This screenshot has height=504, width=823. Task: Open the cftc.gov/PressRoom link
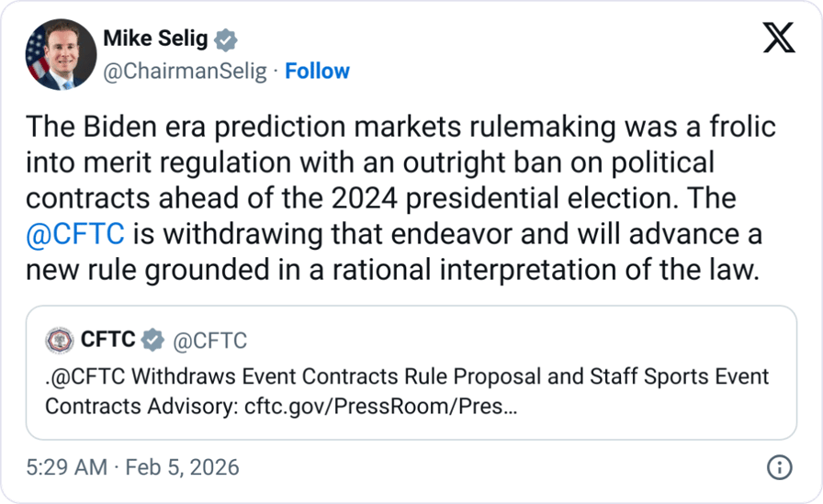[380, 405]
